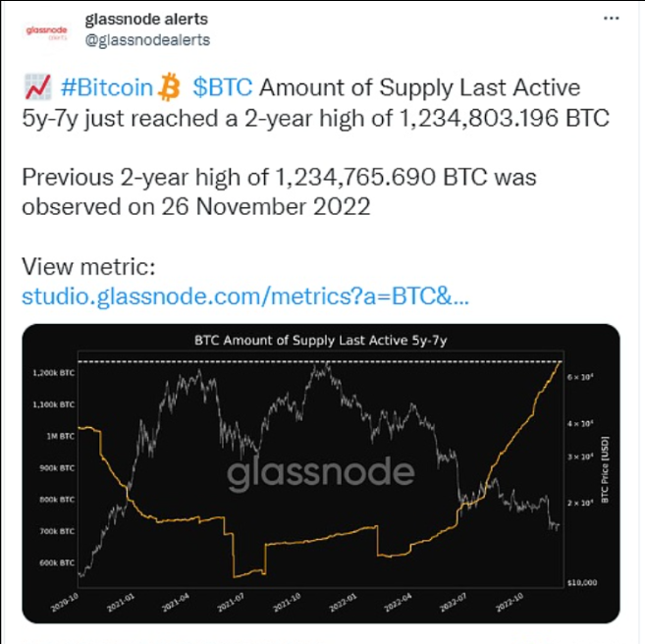The height and width of the screenshot is (644, 645).
Task: Click the glassnode alerts profile avatar
Action: click(x=46, y=30)
